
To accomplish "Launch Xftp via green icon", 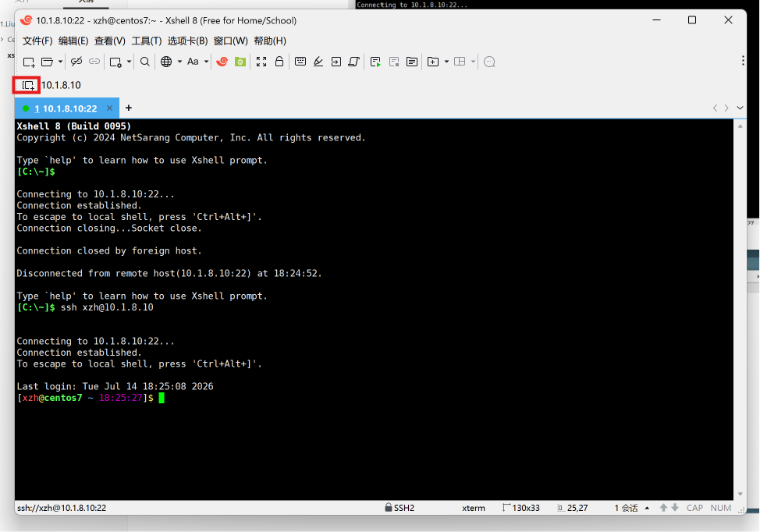I will click(x=240, y=62).
